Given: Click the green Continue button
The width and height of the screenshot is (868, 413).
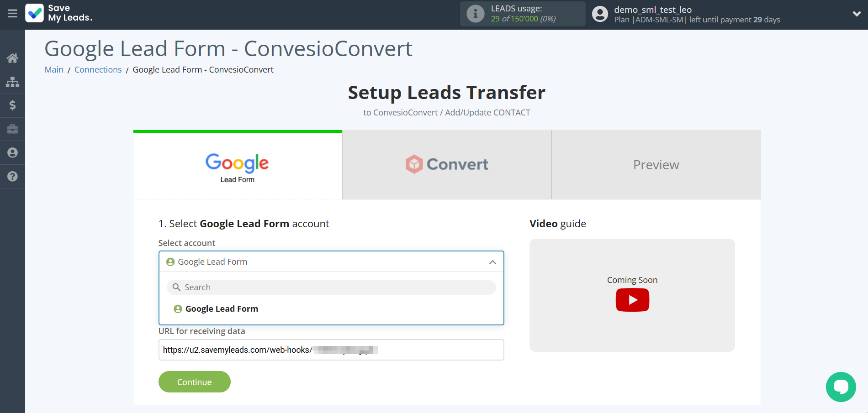Looking at the screenshot, I should [x=194, y=382].
